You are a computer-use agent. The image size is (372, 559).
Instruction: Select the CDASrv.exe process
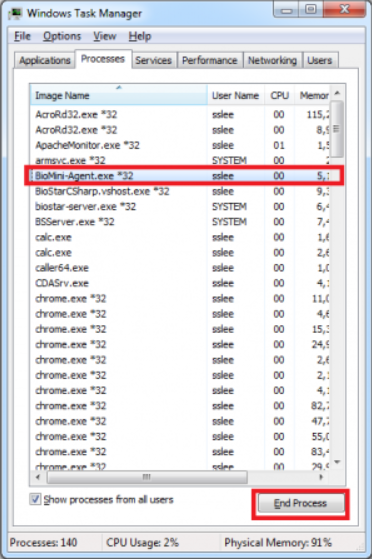click(x=180, y=283)
